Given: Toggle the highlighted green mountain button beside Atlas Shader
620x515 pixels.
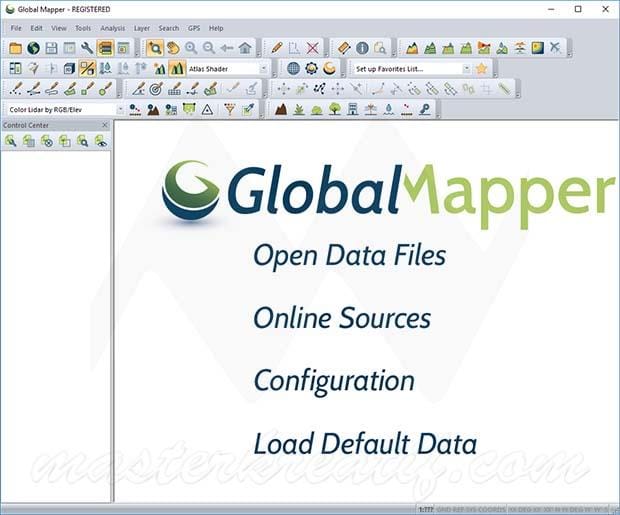Looking at the screenshot, I should pyautogui.click(x=178, y=68).
